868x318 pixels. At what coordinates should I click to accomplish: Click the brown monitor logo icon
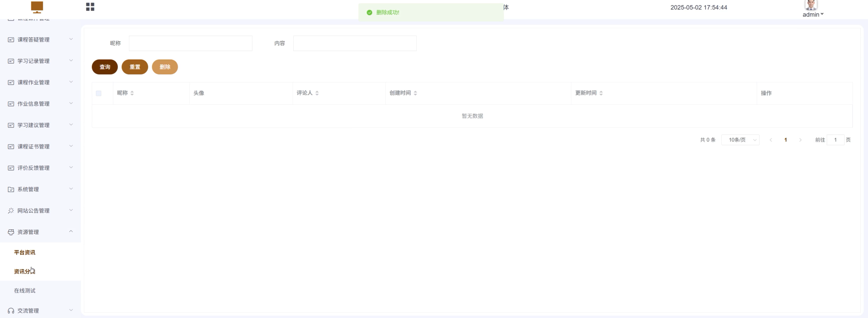tap(37, 7)
